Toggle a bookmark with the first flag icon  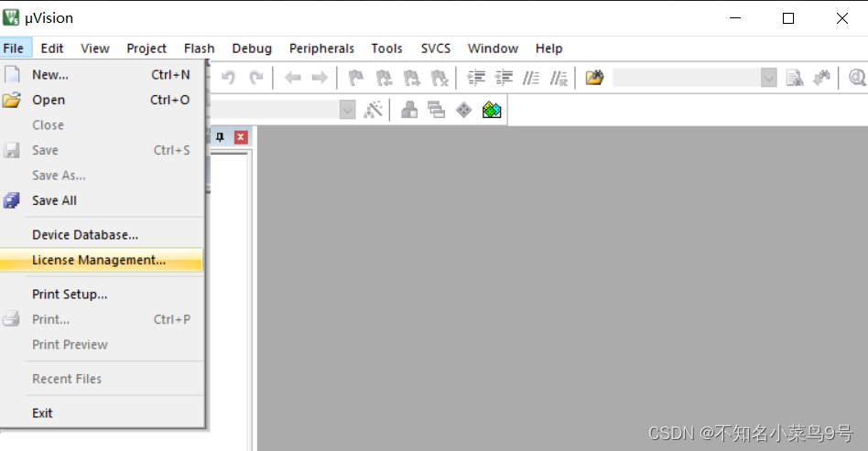point(355,78)
